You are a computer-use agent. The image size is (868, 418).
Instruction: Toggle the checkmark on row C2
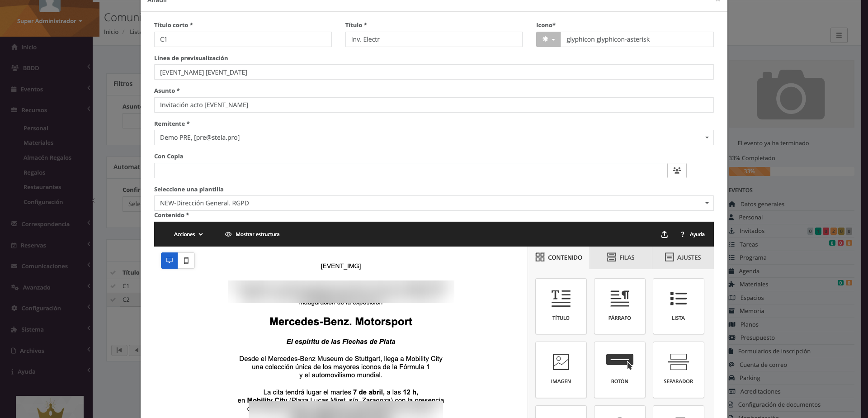[x=113, y=299]
